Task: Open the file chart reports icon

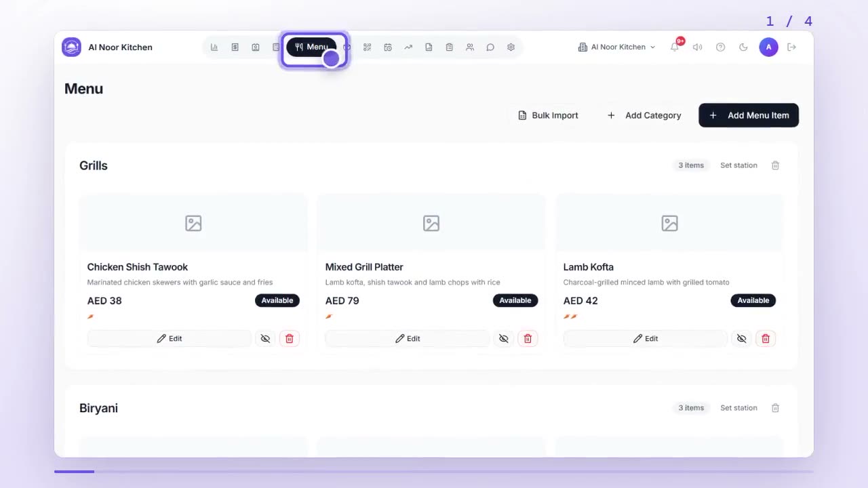Action: [429, 47]
